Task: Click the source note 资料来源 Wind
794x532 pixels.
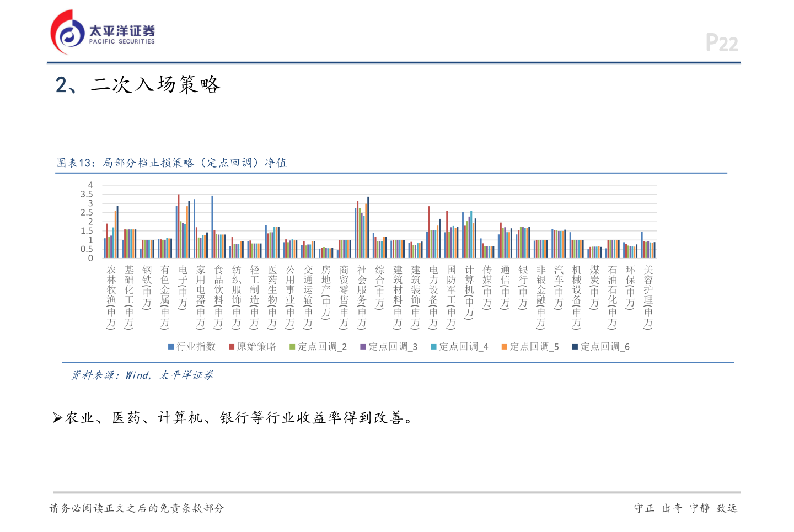Action: pyautogui.click(x=142, y=375)
